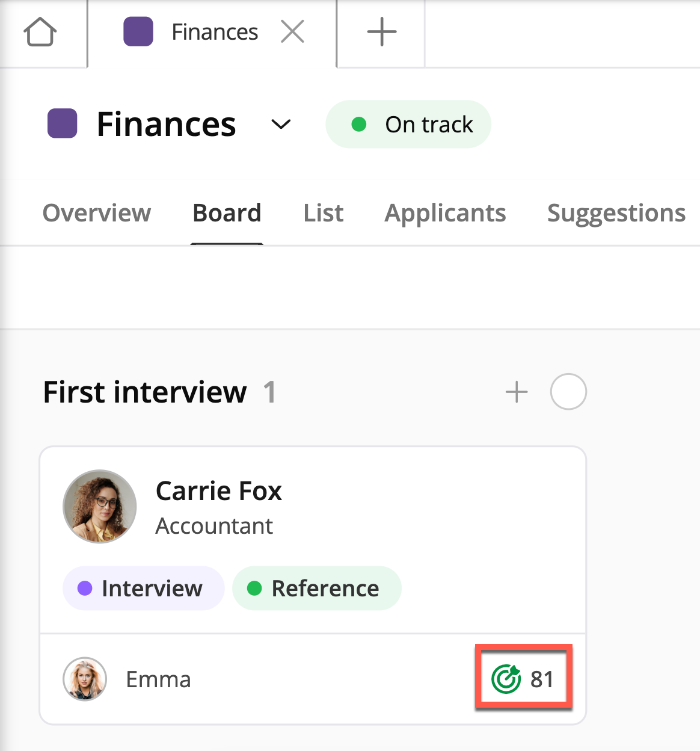700x751 pixels.
Task: Open a new tab with plus icon
Action: [x=382, y=32]
